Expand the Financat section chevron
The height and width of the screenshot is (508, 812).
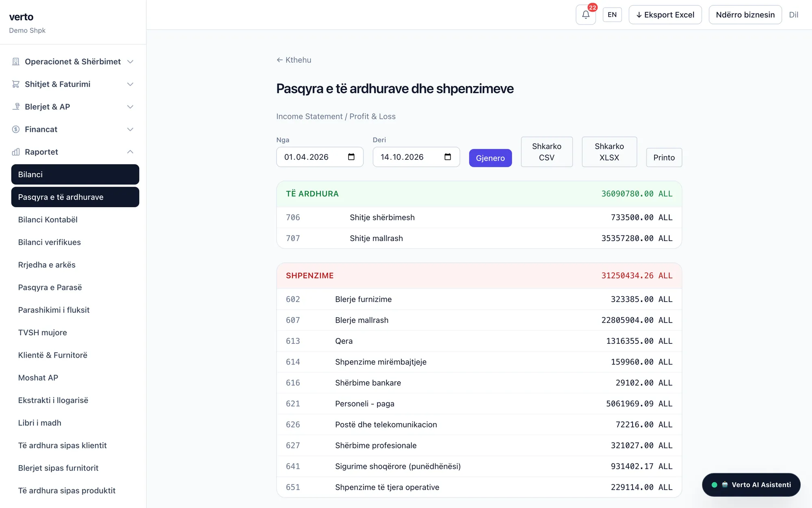click(130, 129)
